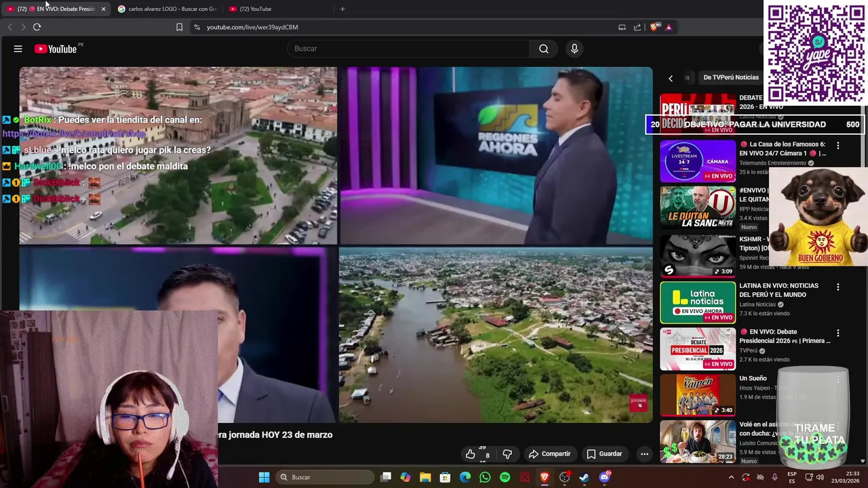Viewport: 868px width, 488px height.
Task: Open the Windows Start menu
Action: (264, 477)
